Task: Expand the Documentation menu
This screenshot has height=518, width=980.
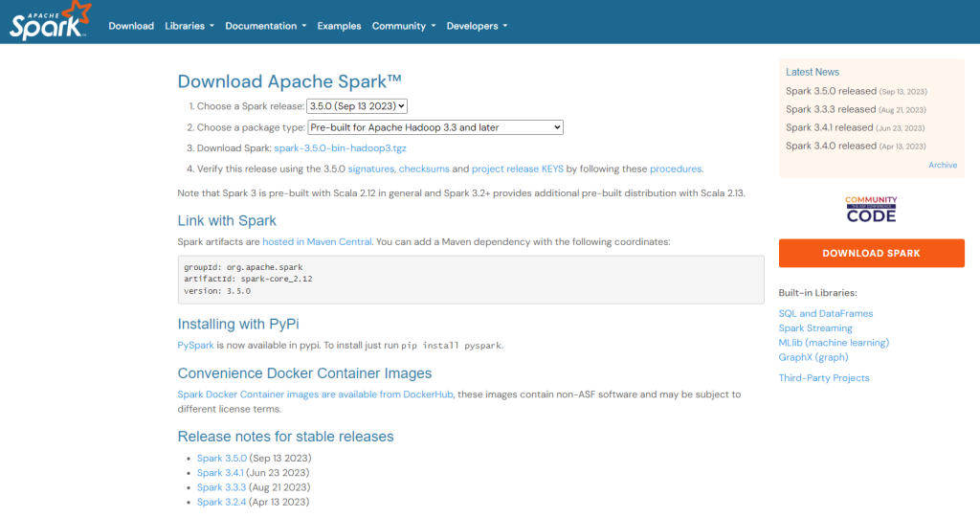Action: coord(266,26)
